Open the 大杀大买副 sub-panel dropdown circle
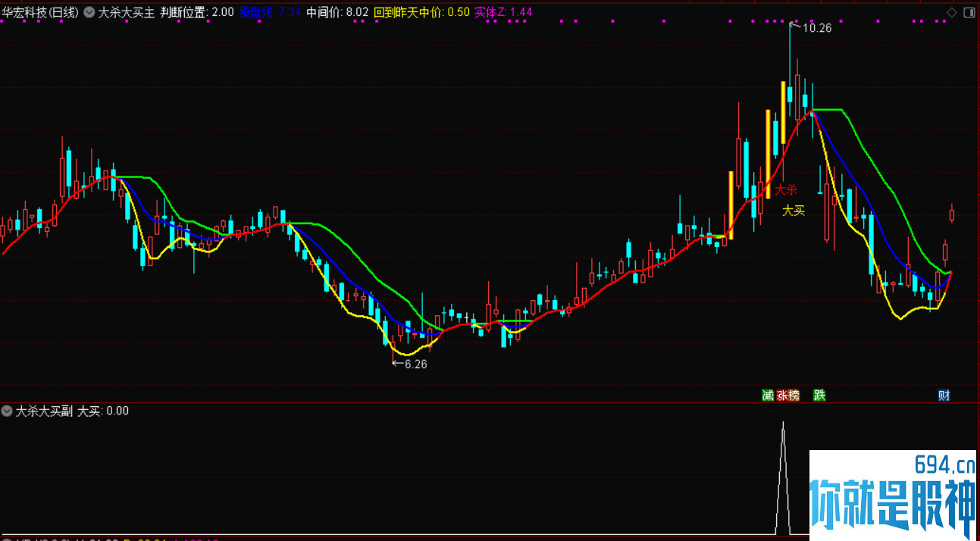980x541 pixels. pos(8,411)
